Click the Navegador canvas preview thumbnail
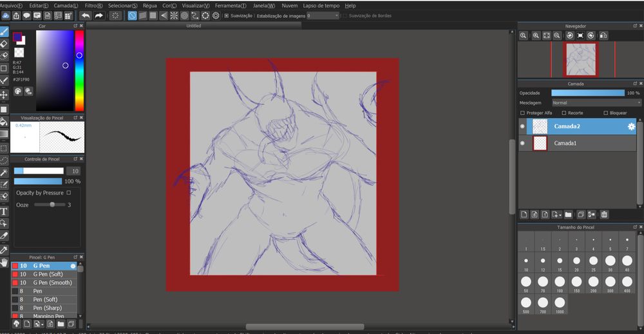 (581, 59)
